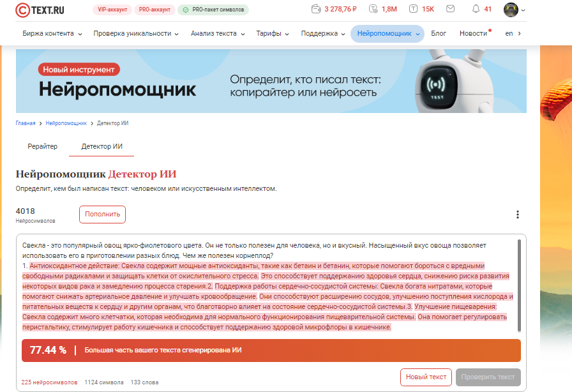Click the 133 слова count

coord(144,382)
